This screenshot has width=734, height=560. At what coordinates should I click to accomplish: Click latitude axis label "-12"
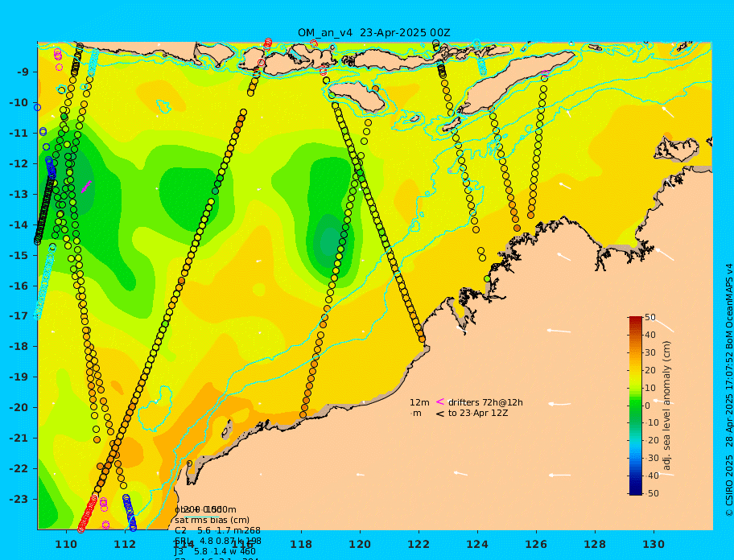click(x=19, y=164)
